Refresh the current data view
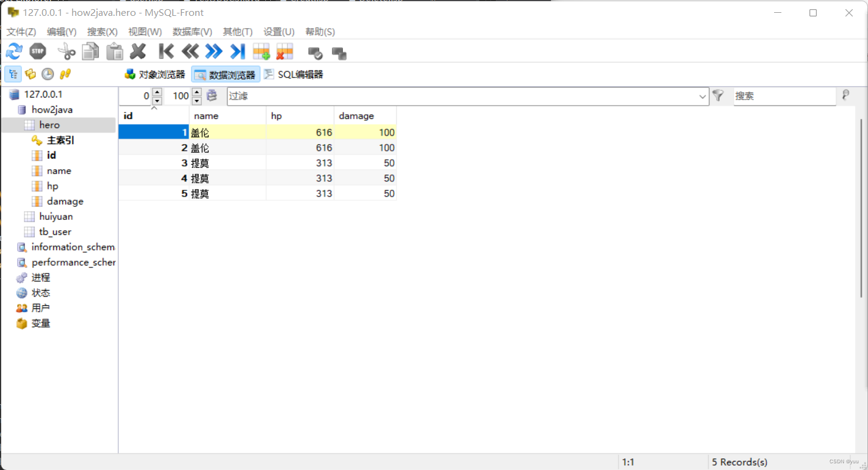 pos(13,51)
